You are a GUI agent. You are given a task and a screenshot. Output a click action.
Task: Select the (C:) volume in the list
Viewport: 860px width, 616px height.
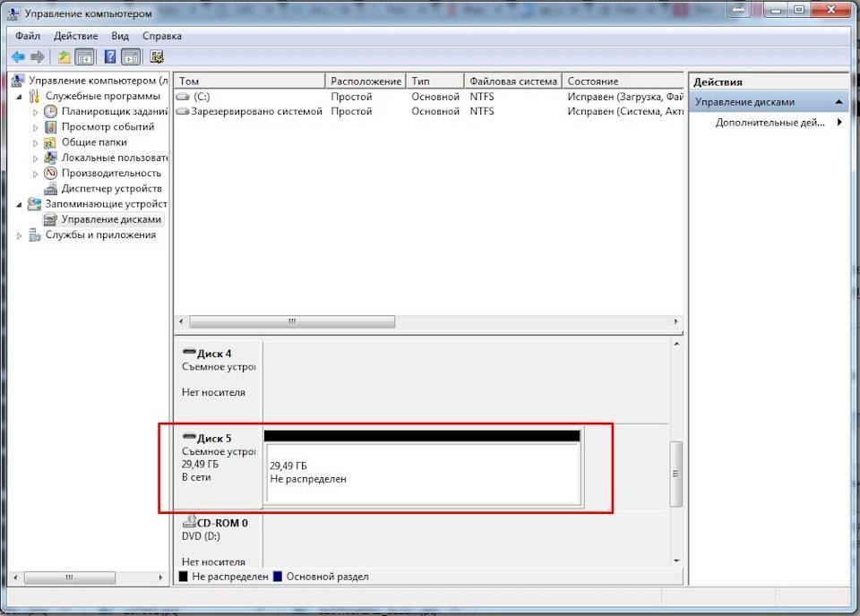click(202, 97)
